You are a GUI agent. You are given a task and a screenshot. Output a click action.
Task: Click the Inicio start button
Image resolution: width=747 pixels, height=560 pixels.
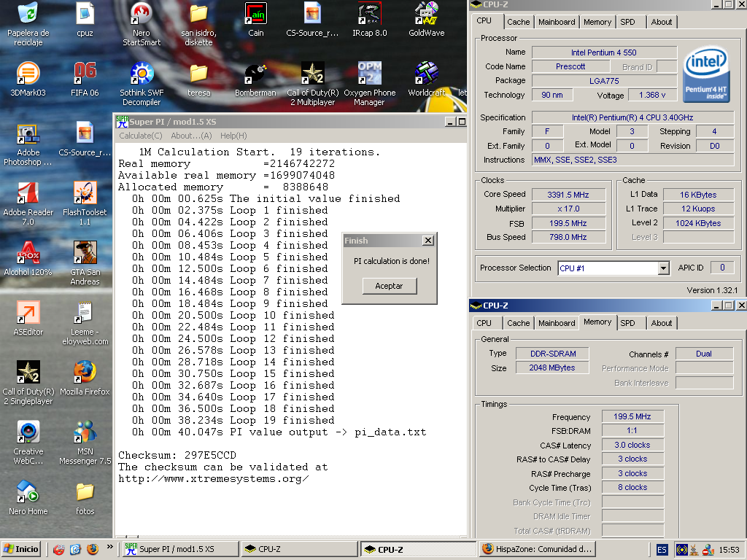click(x=21, y=549)
